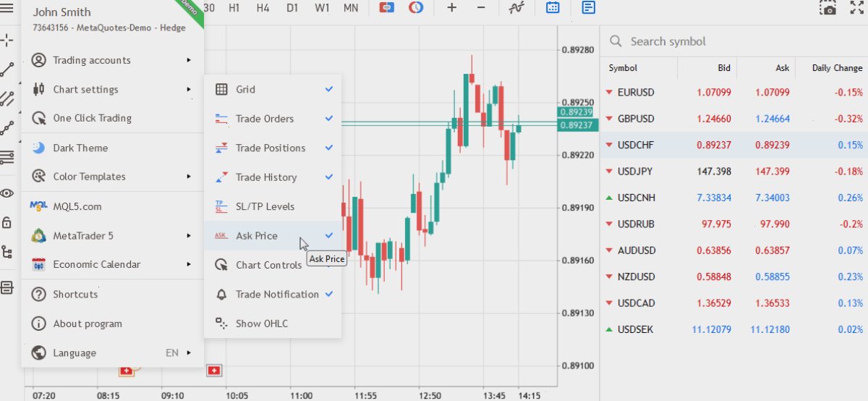Open About program menu item

[112, 324]
